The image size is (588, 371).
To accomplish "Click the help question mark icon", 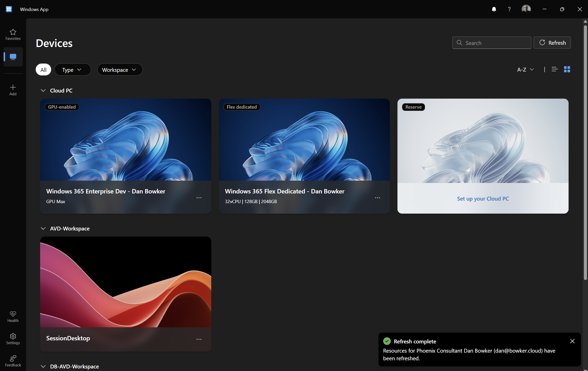I will [509, 9].
